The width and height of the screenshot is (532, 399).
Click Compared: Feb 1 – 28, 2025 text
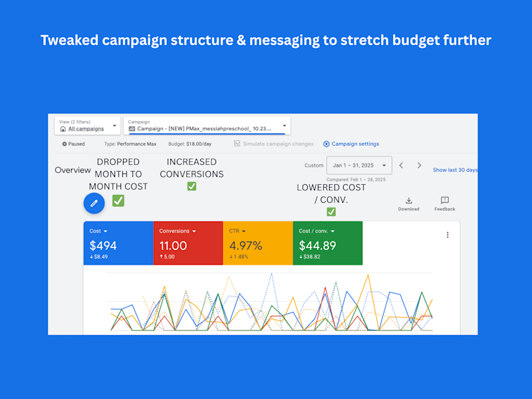(356, 180)
